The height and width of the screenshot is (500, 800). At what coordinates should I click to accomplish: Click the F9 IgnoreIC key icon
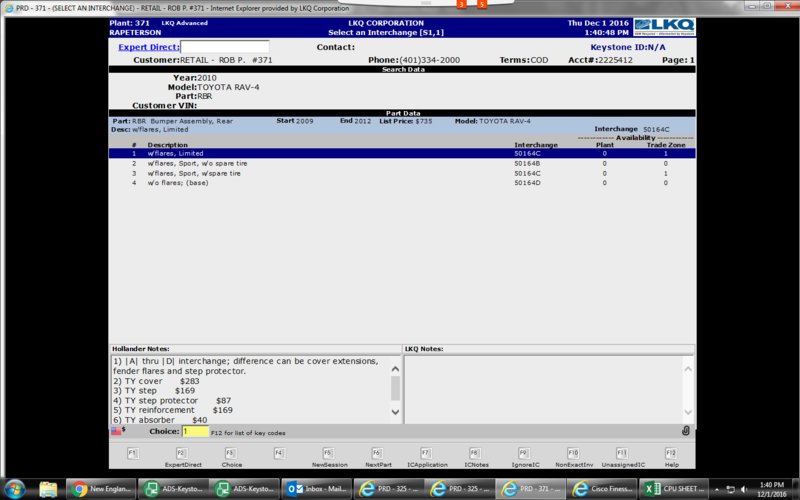(x=524, y=453)
